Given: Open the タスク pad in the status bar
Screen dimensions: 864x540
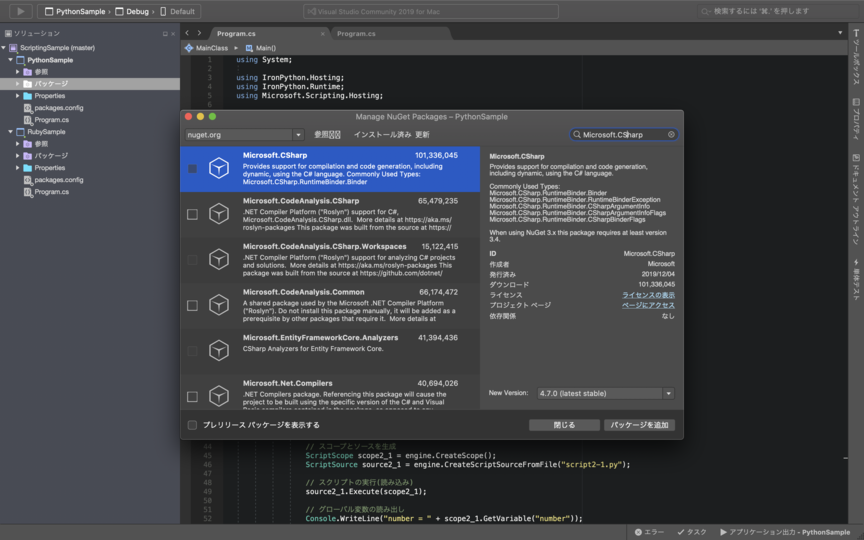Looking at the screenshot, I should point(692,532).
